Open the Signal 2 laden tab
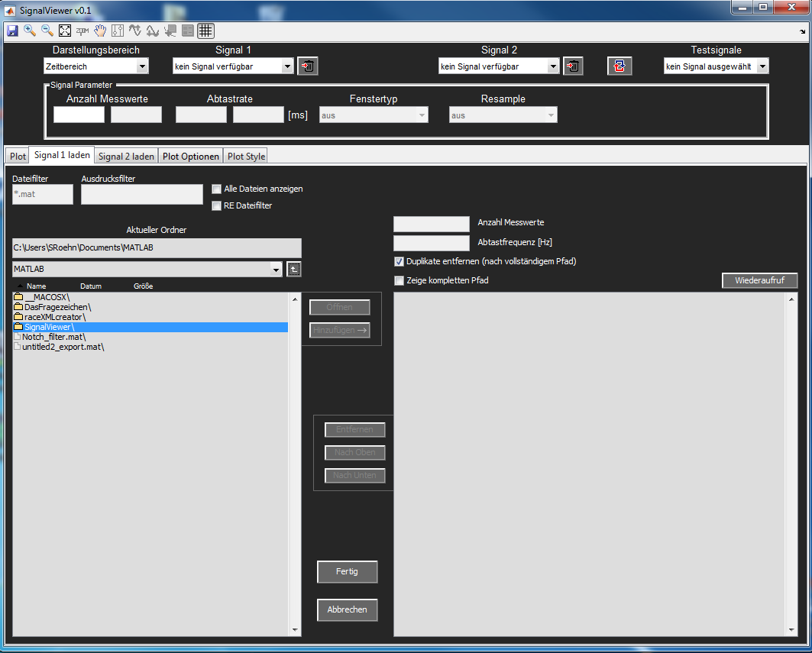 (x=127, y=156)
